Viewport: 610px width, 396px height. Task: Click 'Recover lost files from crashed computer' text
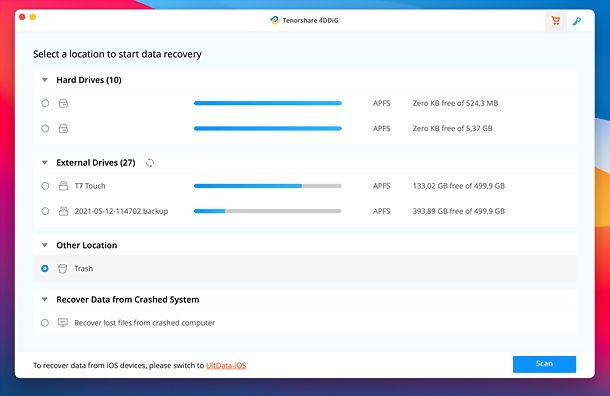(144, 323)
